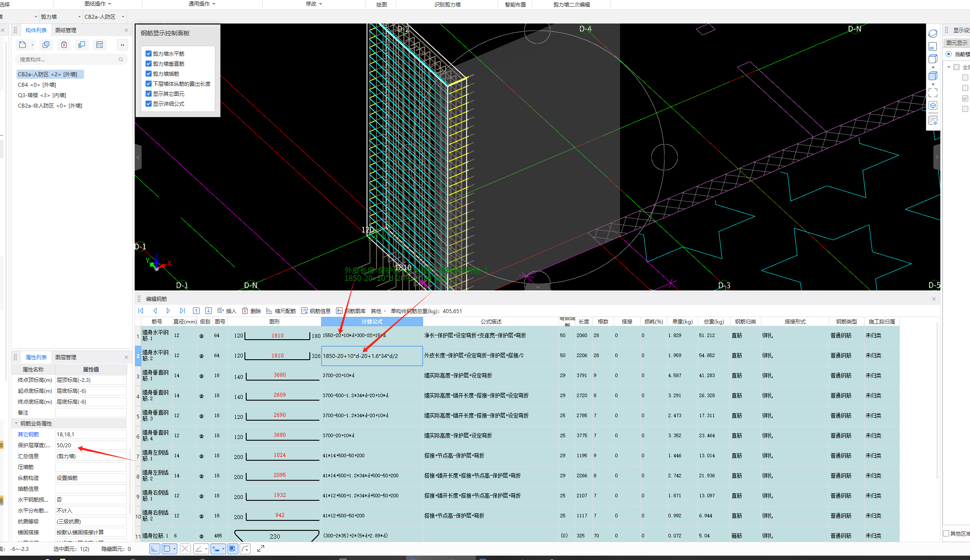This screenshot has width=970, height=560.
Task: Move rebar row up icon
Action: pos(196,311)
